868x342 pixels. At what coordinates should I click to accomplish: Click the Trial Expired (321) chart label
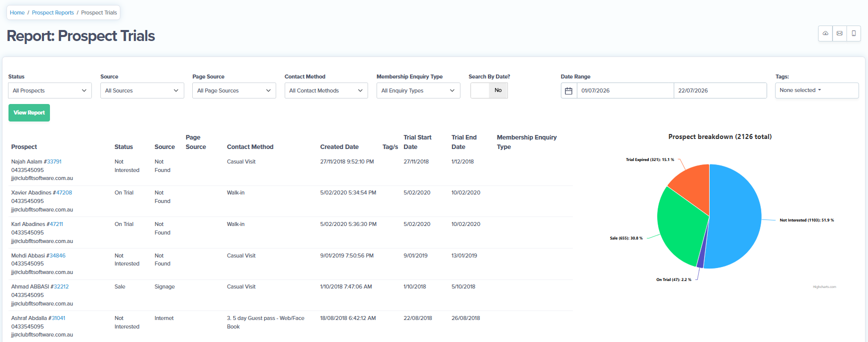pos(650,159)
